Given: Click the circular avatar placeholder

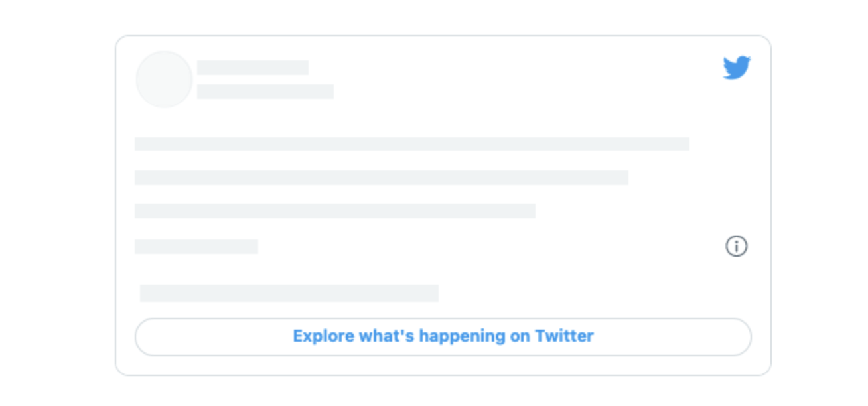Looking at the screenshot, I should 164,80.
